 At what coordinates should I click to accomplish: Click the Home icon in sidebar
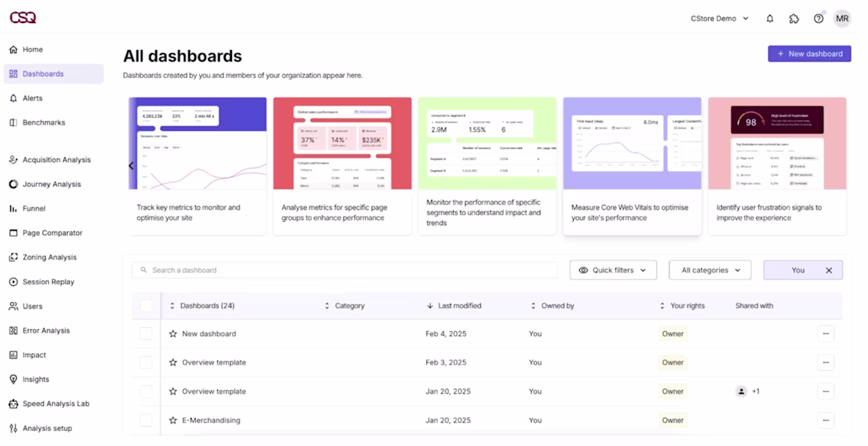coord(14,49)
